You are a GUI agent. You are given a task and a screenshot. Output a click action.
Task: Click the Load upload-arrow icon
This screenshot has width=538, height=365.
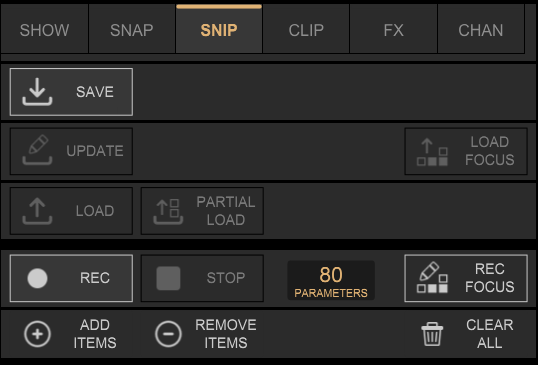(x=37, y=211)
